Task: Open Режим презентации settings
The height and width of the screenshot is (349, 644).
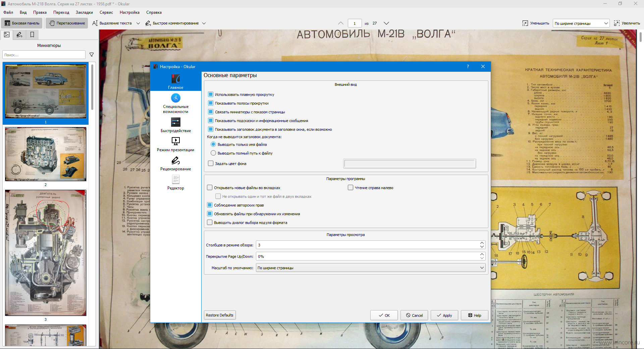Action: (x=175, y=144)
